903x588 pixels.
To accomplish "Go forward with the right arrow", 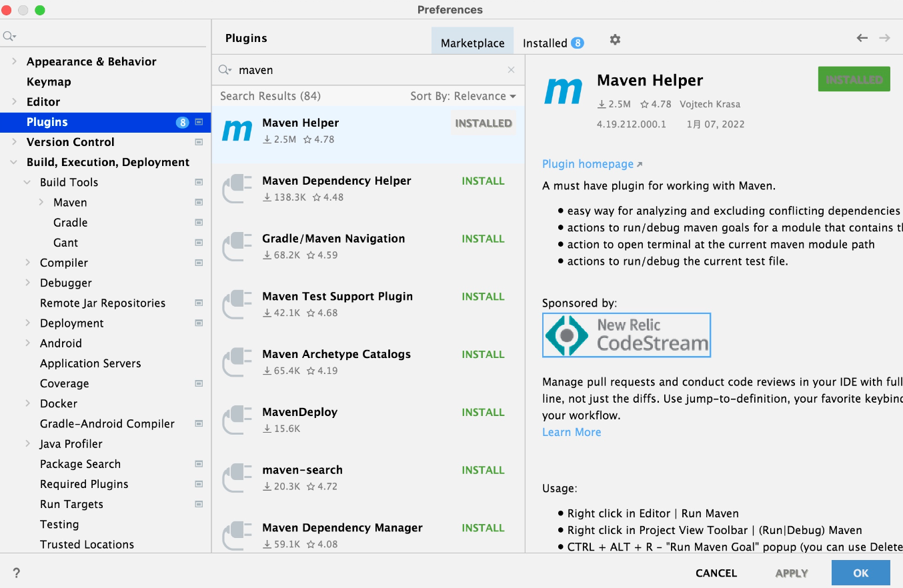I will pos(884,38).
